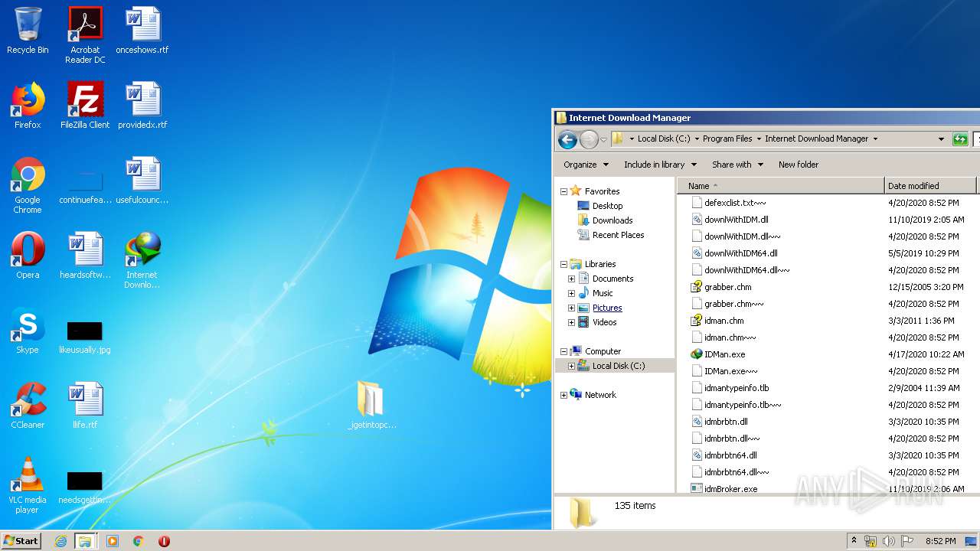Launch CCleaner desktop shortcut

click(28, 406)
